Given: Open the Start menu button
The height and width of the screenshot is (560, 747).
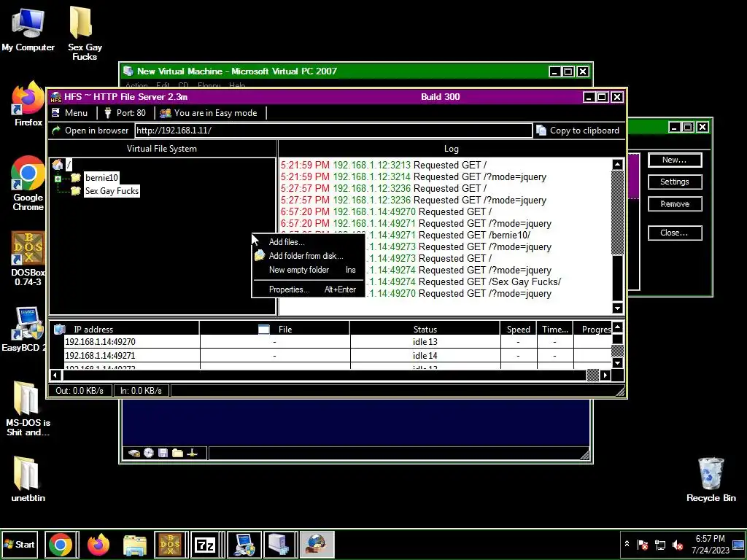Looking at the screenshot, I should (20, 544).
